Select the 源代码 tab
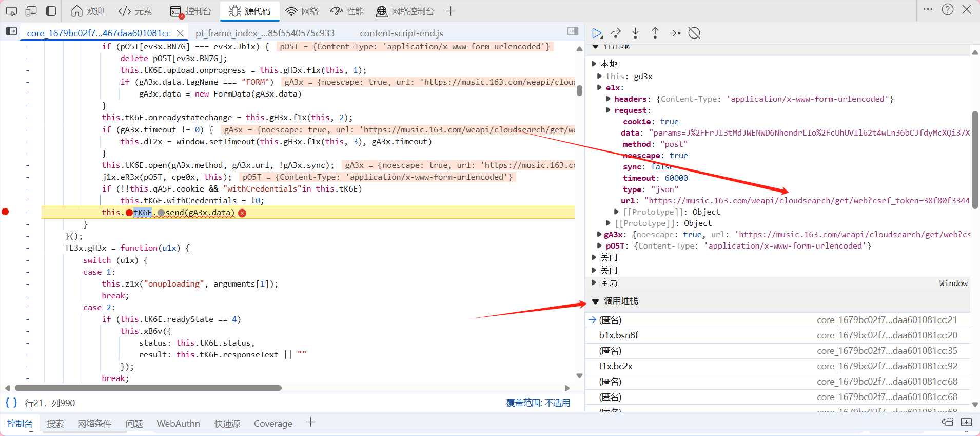This screenshot has height=436, width=980. click(x=250, y=11)
